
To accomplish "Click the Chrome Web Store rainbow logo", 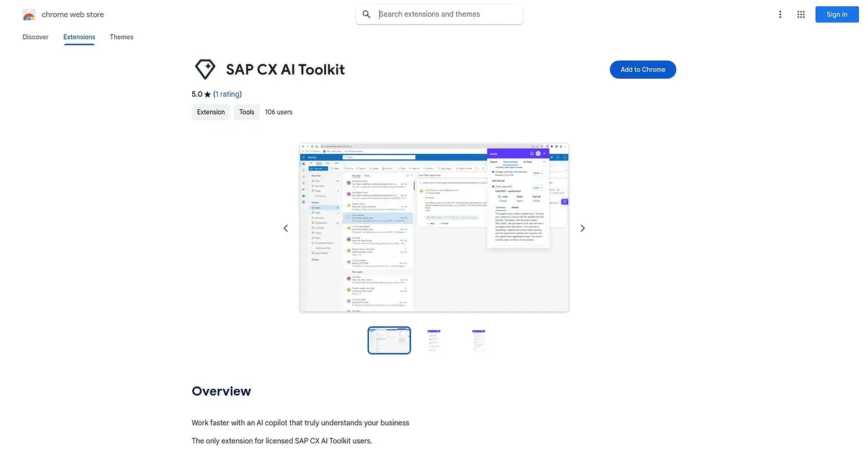I will 29,14.
